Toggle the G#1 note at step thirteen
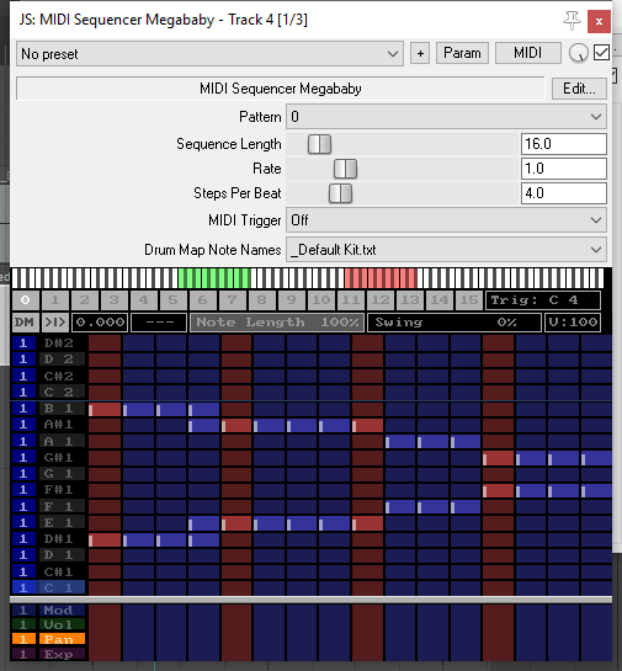Viewport: 622px width, 671px height. 499,458
